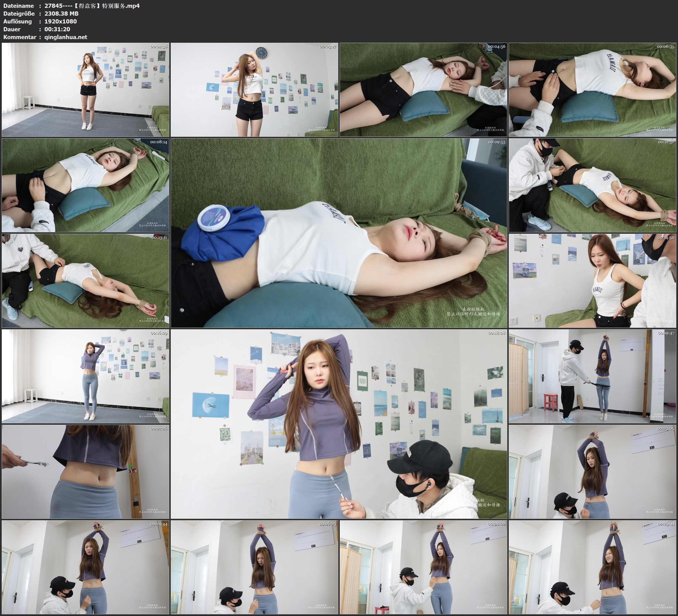Click the frame at 00:16:29
Screen dimensions: 678x616
[85, 376]
